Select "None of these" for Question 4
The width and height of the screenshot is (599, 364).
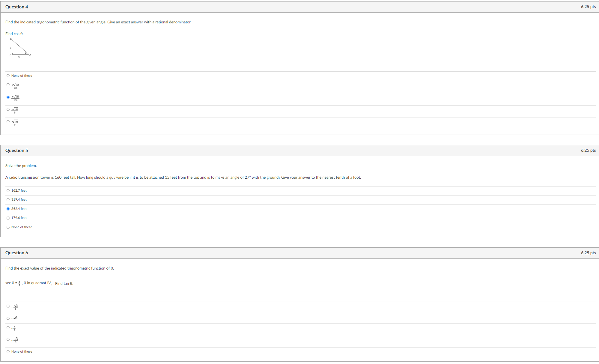click(8, 76)
